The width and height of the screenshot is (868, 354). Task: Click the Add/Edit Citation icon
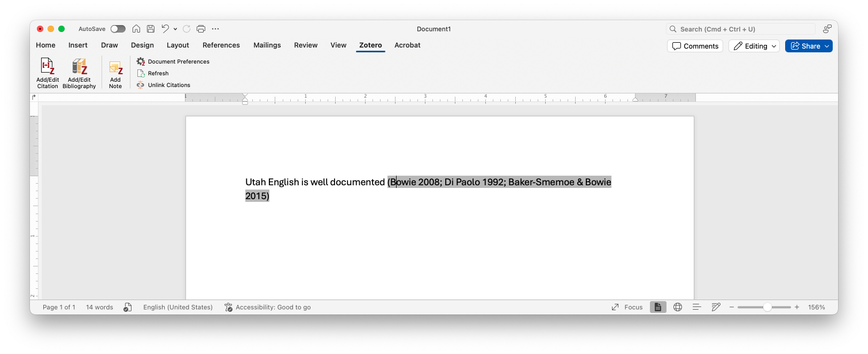pyautogui.click(x=48, y=67)
